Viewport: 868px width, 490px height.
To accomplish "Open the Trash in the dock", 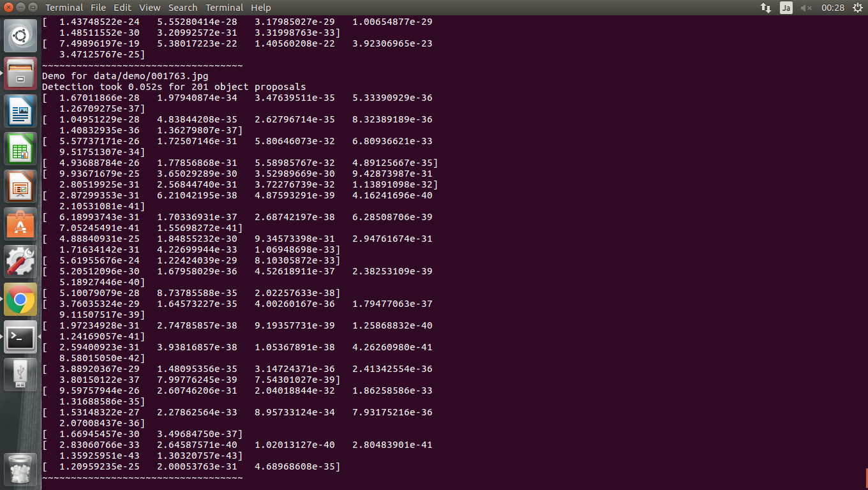I will [20, 469].
